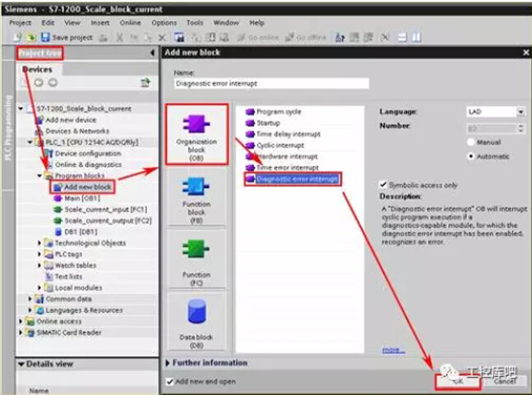Toggle Symbolic access only checkbox
The width and height of the screenshot is (532, 395).
[383, 184]
